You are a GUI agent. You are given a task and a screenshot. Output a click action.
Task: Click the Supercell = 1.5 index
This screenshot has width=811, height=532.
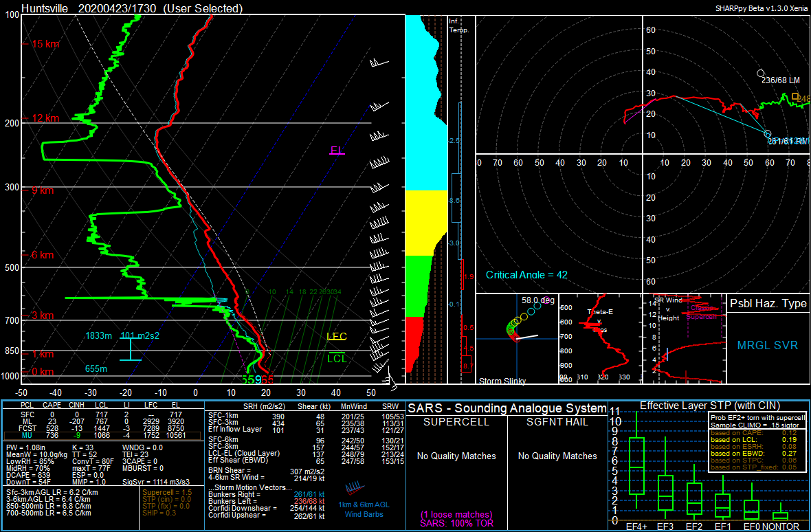(167, 492)
